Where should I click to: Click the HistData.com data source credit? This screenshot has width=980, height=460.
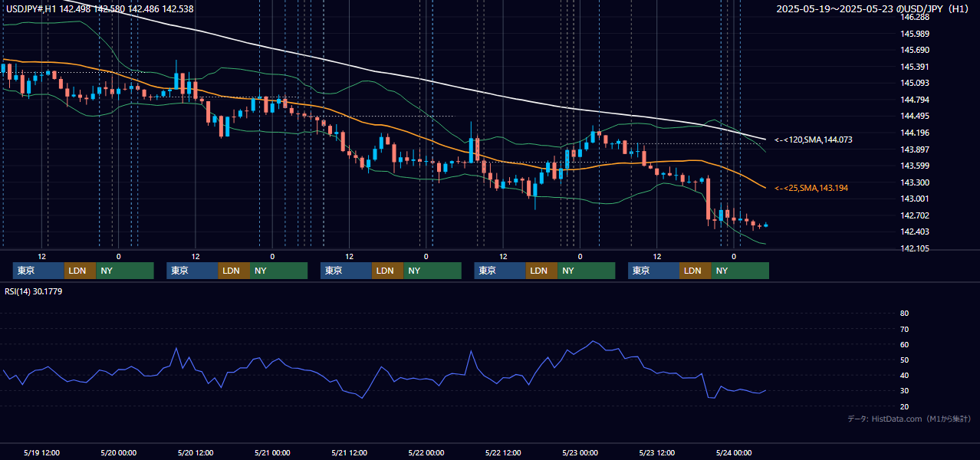[x=909, y=419]
